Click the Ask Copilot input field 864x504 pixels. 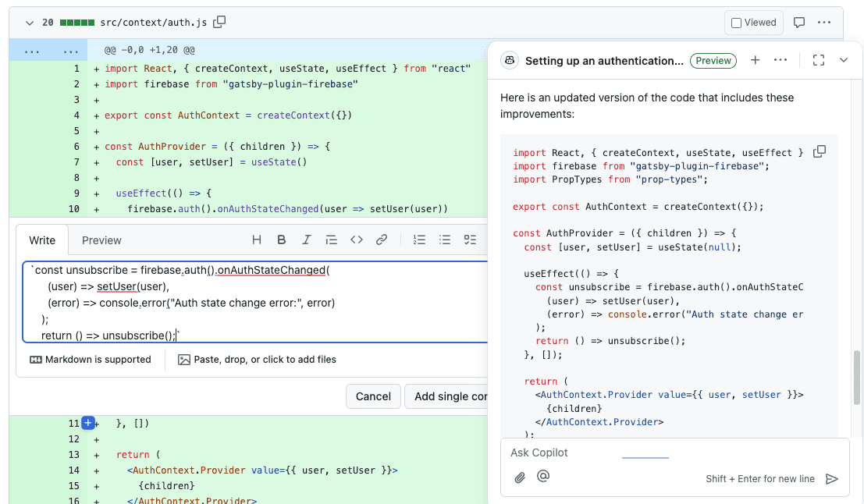click(x=675, y=453)
